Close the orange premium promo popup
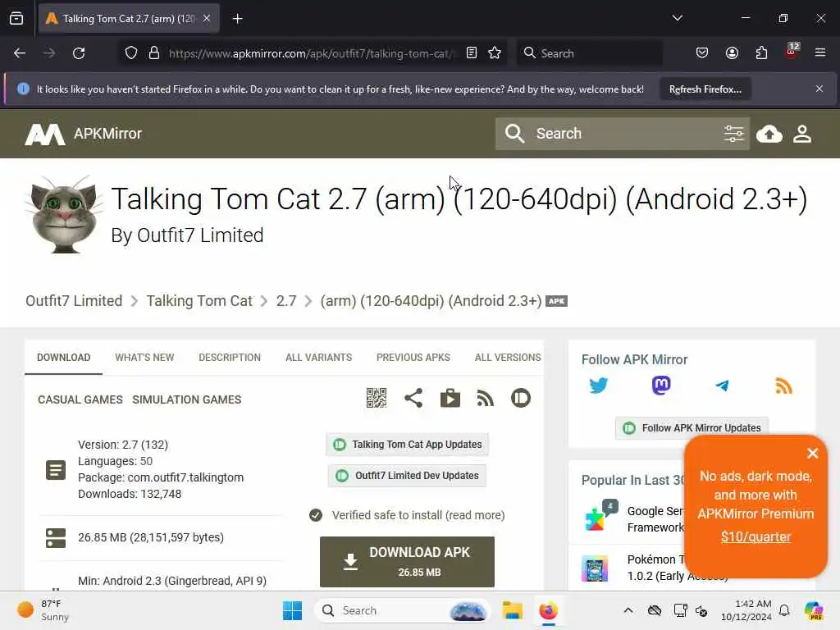This screenshot has width=840, height=630. (813, 453)
